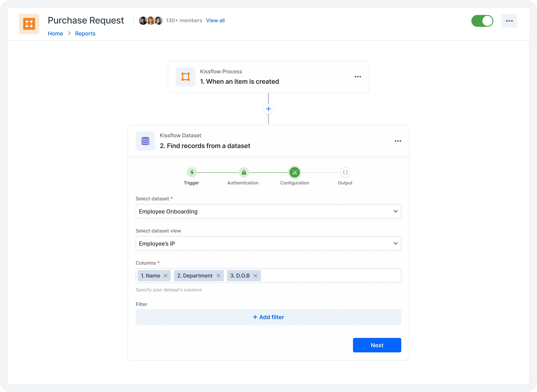Image resolution: width=537 pixels, height=392 pixels.
Task: Click the three-dot menu on Kissflow Dataset
Action: pos(398,141)
